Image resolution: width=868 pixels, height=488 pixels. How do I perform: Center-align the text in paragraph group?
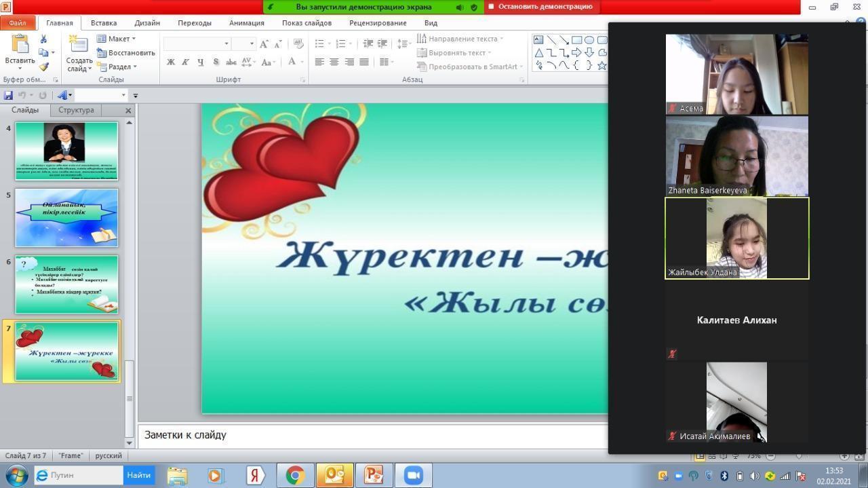(x=334, y=62)
